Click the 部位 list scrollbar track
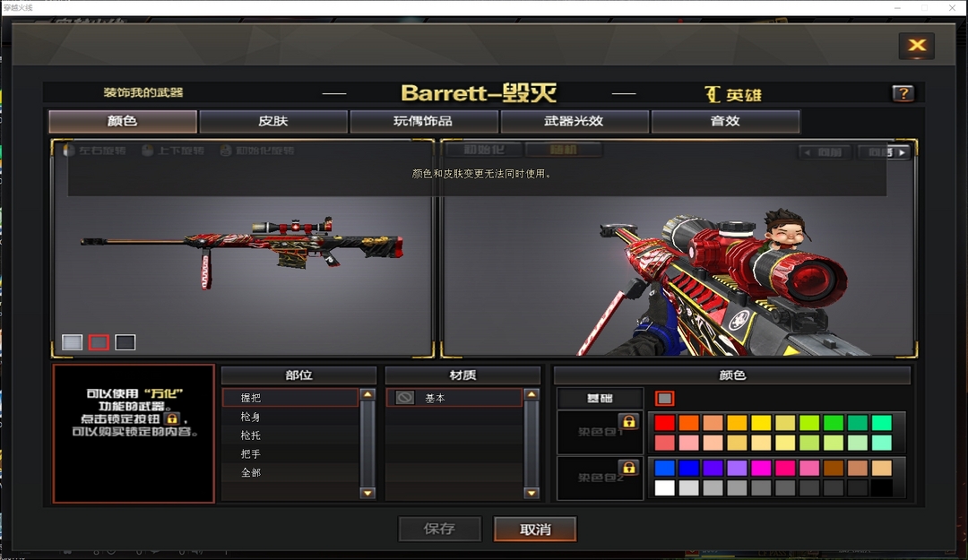 367,444
